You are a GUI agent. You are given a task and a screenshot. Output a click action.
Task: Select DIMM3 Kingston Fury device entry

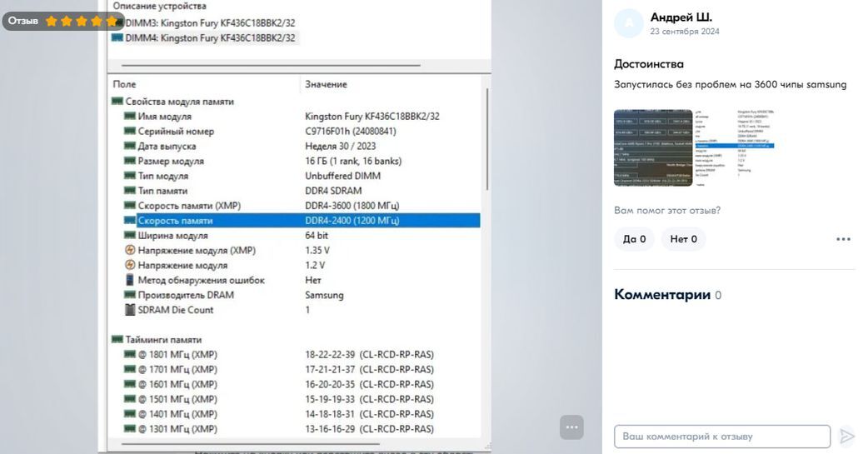pos(210,22)
